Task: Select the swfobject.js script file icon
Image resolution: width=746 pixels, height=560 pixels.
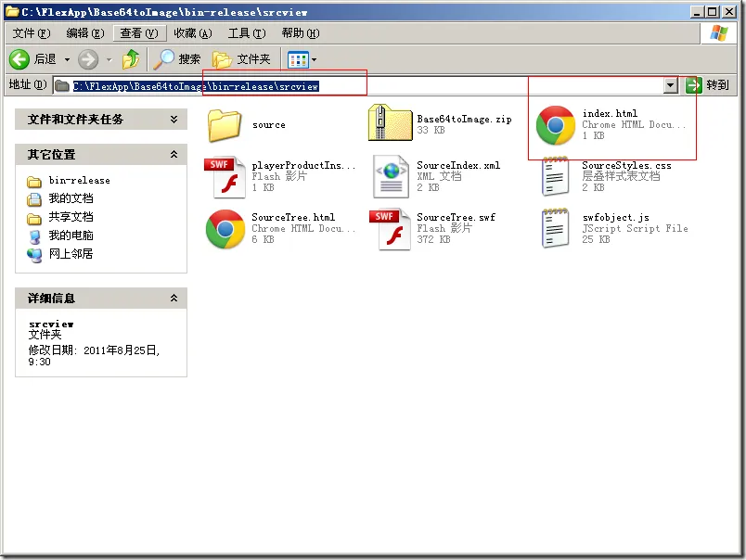Action: 555,228
